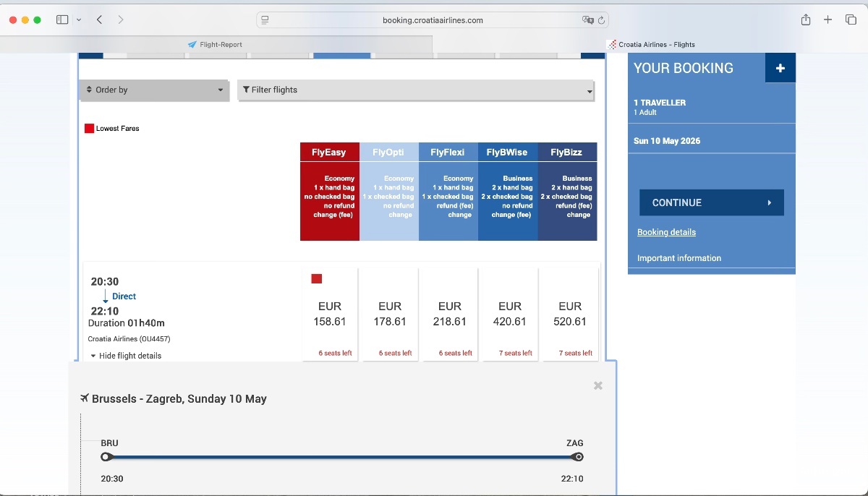This screenshot has height=496, width=868.
Task: Open the Booking details link
Action: [x=666, y=232]
